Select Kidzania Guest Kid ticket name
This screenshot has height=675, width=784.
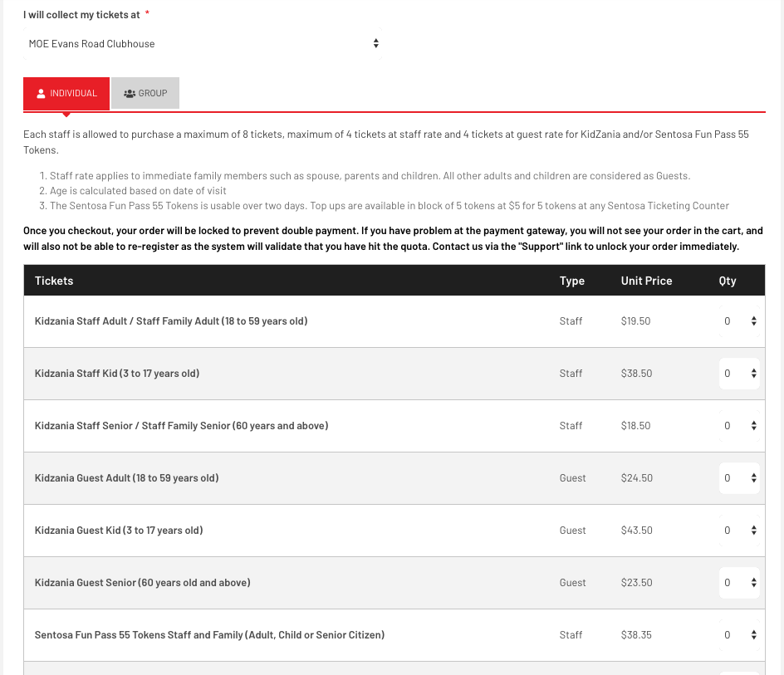click(119, 530)
